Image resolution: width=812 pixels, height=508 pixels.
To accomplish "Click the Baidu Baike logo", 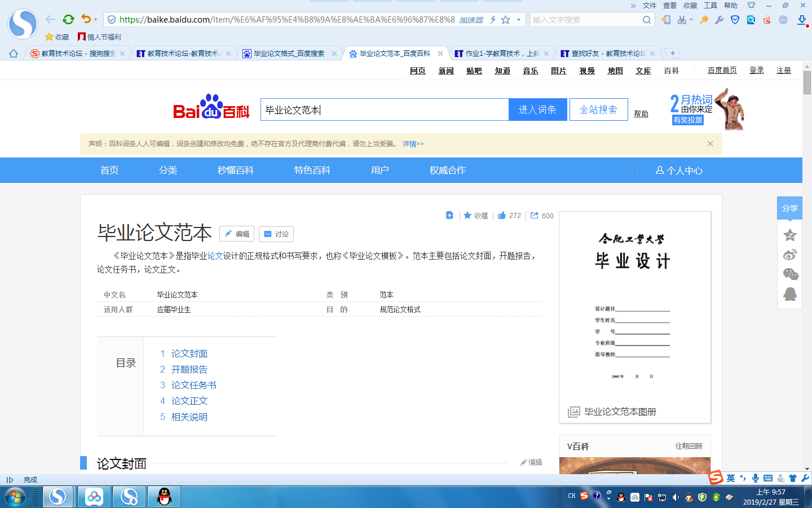I will pyautogui.click(x=211, y=107).
